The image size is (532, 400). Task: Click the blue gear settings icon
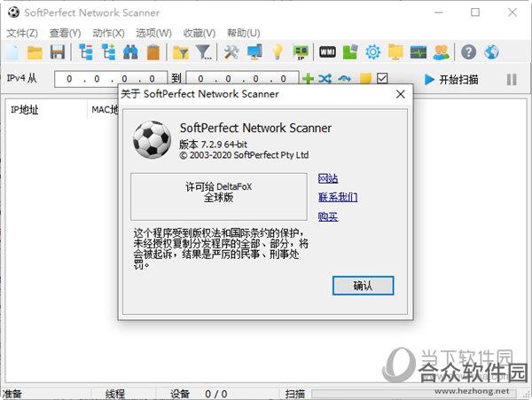point(373,52)
